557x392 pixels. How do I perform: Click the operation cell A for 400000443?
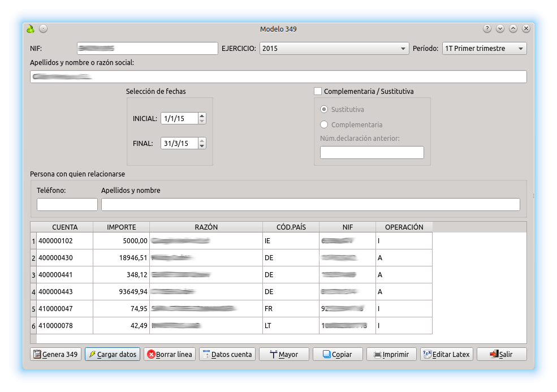[404, 292]
